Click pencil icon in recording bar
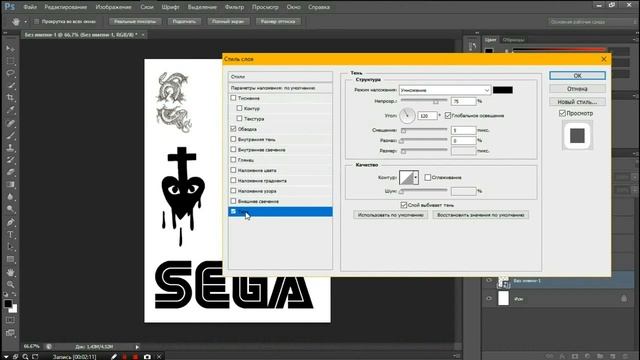 pos(114,357)
